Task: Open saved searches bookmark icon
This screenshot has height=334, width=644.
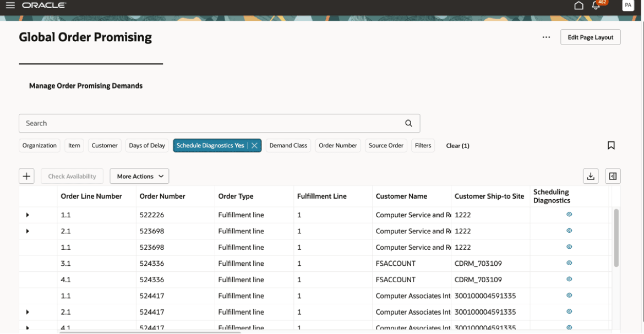Action: (611, 145)
